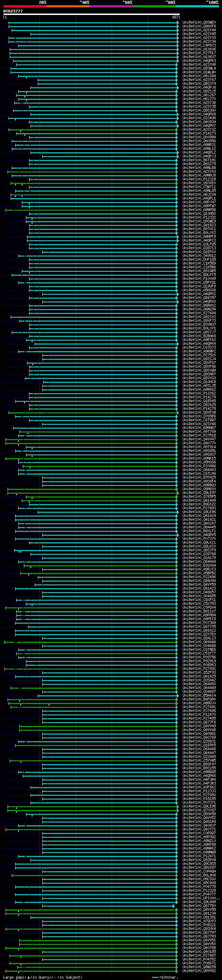Select hit label UniRef100_A2SY44
The width and height of the screenshot is (222, 980).
[199, 30]
